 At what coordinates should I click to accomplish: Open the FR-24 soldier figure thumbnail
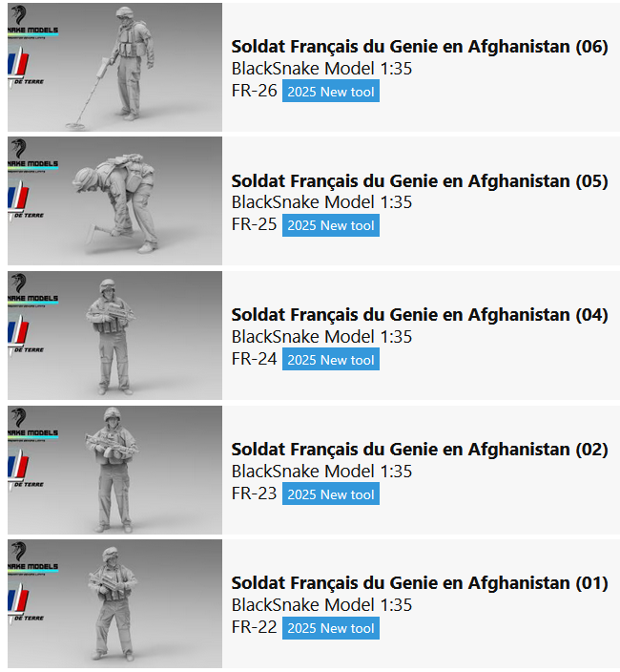point(114,335)
